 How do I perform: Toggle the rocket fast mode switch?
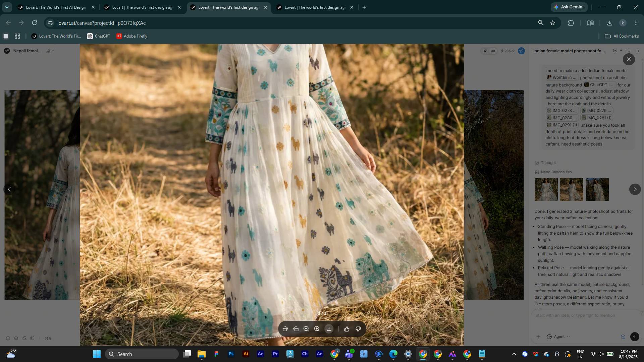485,51
